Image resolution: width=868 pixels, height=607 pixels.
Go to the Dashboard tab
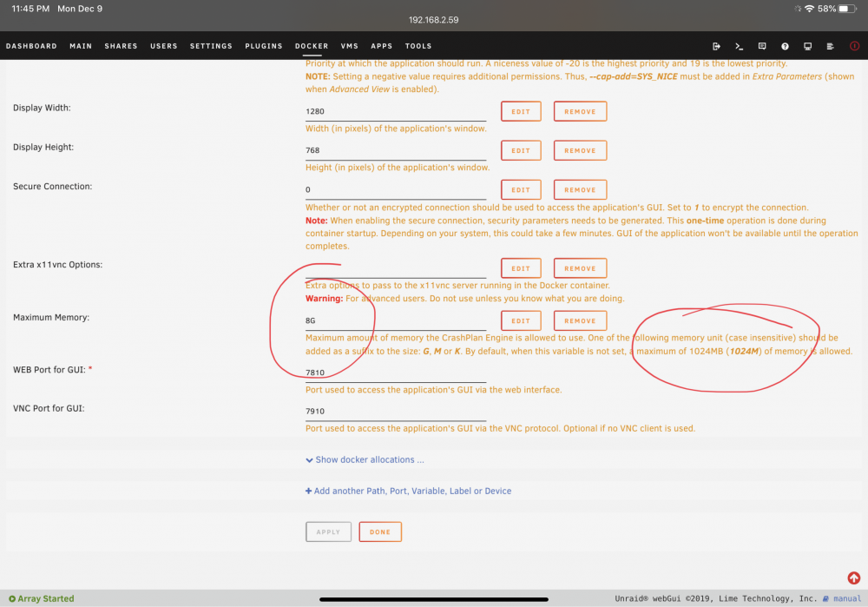pos(31,46)
